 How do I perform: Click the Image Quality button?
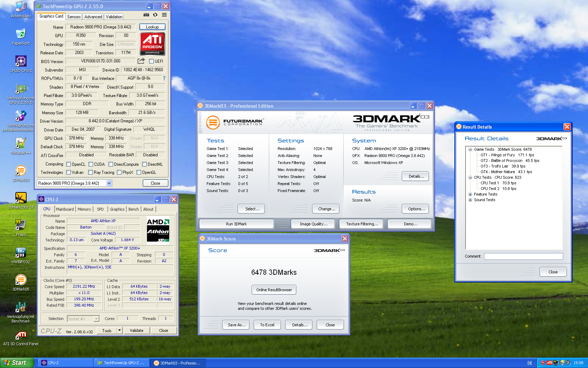coord(313,224)
